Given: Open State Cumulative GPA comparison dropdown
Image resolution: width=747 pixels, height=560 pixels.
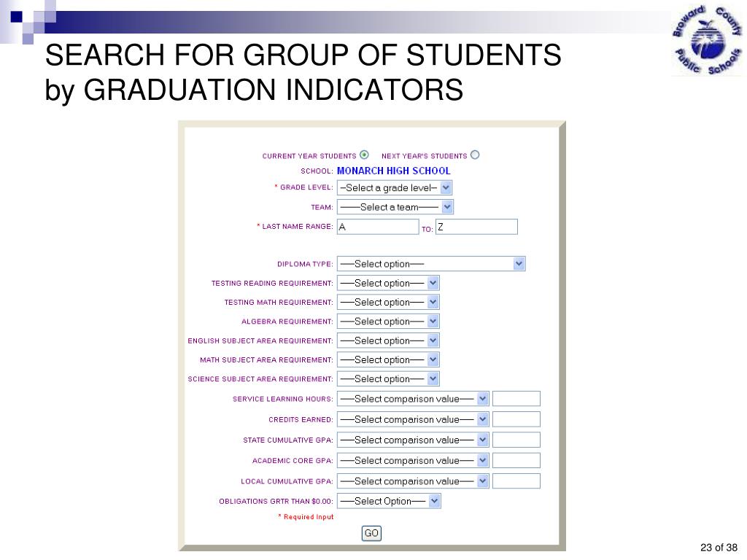Looking at the screenshot, I should [413, 440].
